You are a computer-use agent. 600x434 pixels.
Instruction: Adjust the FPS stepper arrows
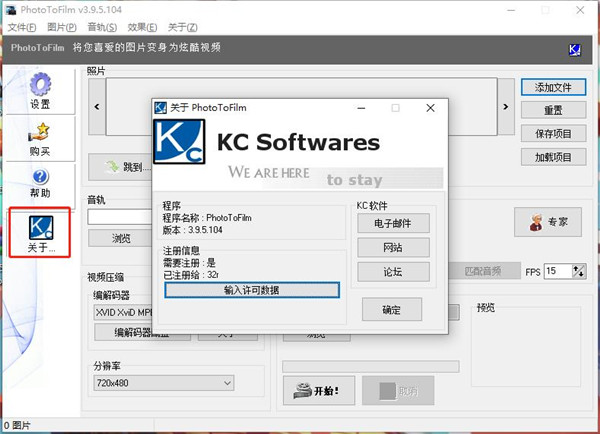[x=578, y=271]
